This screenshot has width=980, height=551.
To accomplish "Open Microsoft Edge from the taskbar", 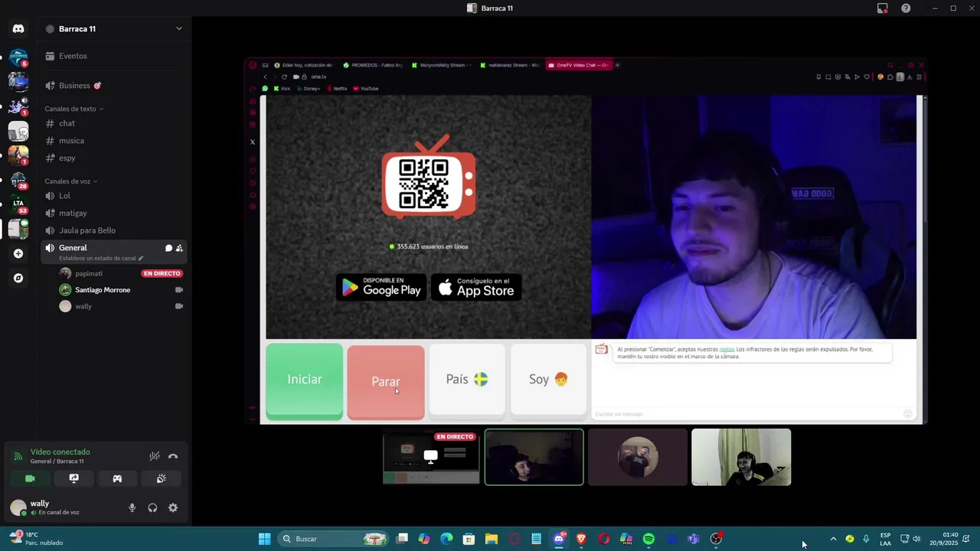I will pos(446,539).
